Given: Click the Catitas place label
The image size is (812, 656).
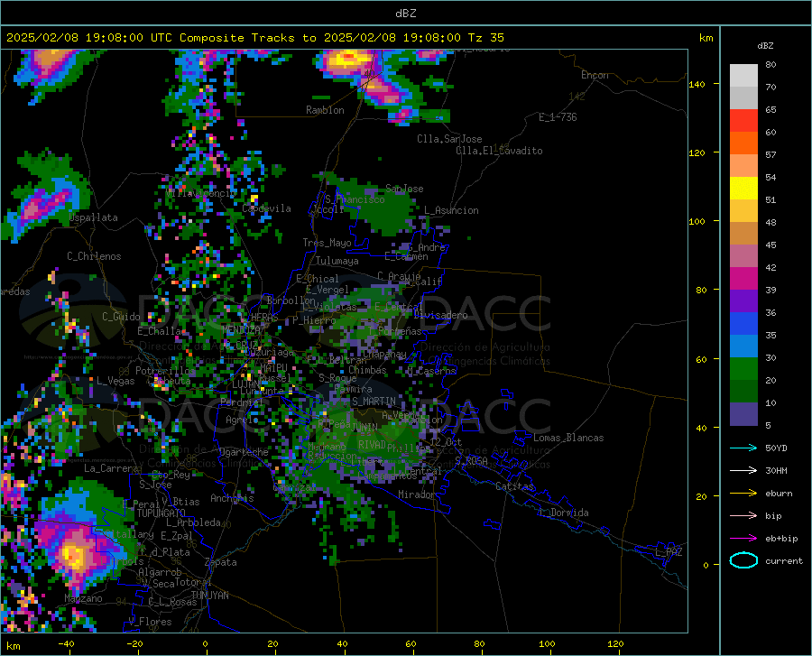Looking at the screenshot, I should [514, 486].
